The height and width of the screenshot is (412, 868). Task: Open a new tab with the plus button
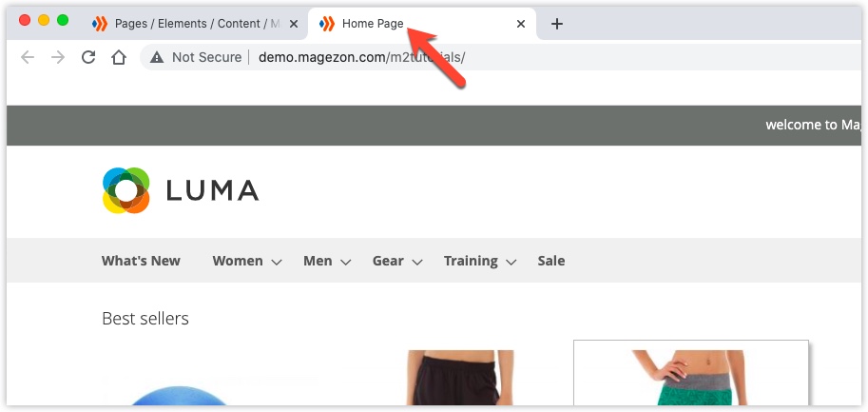(x=557, y=24)
